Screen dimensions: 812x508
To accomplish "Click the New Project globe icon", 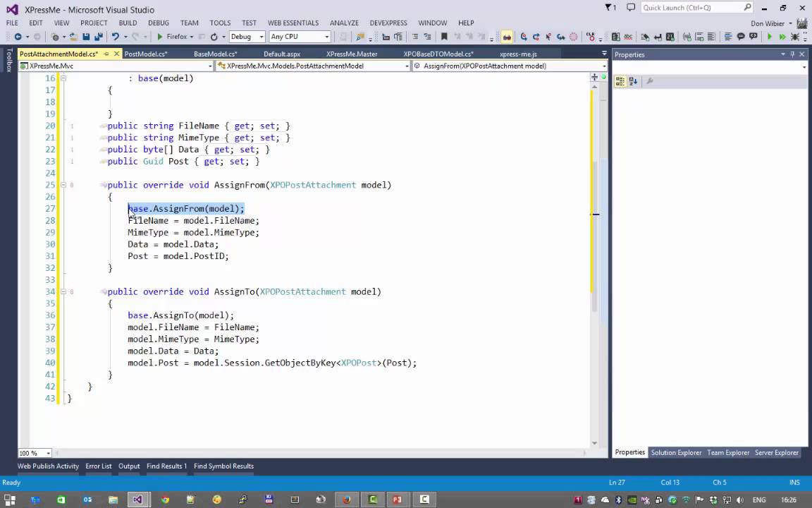I will 55,37.
